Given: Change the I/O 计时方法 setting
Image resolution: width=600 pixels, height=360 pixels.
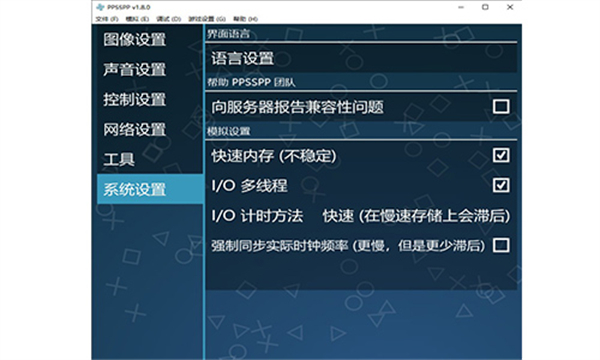Looking at the screenshot, I should 361,215.
